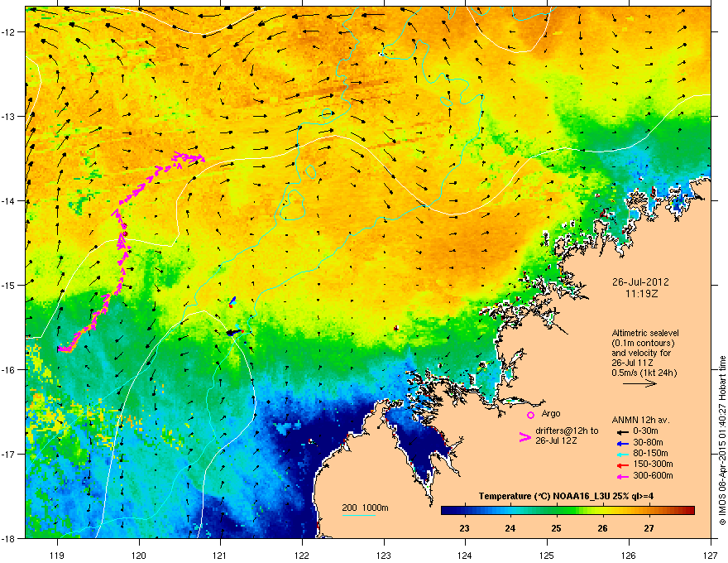Click the vertical IMOS copyright timestamp text

[722, 440]
